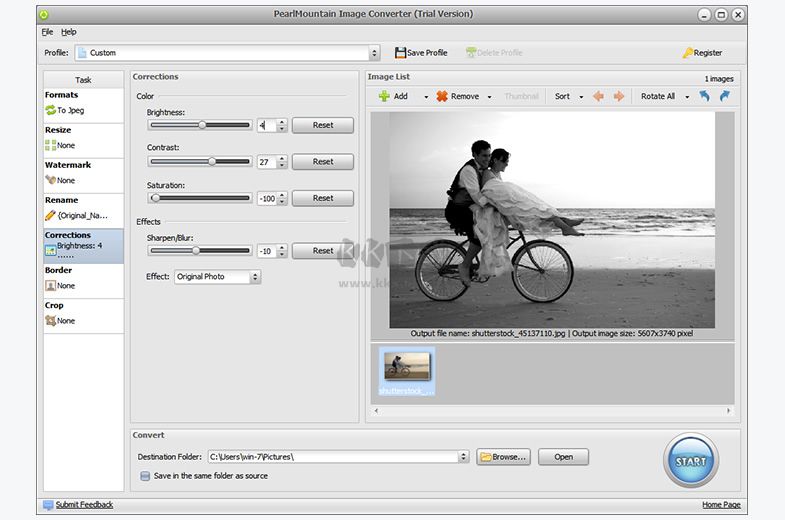Expand the Profile dropdown
Image resolution: width=785 pixels, height=520 pixels.
point(374,53)
